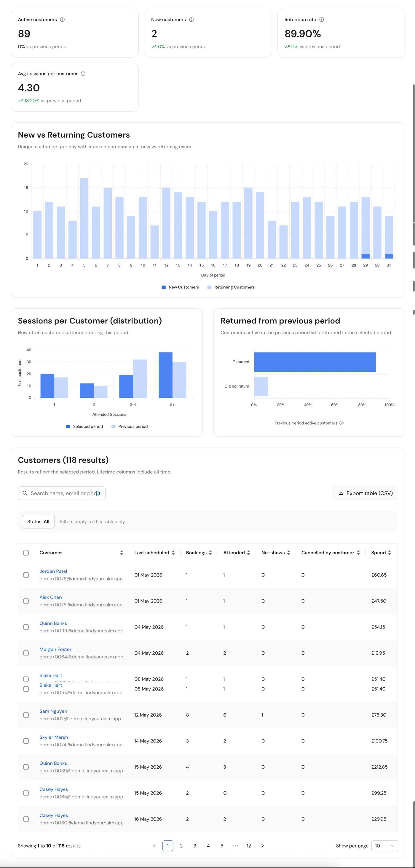Click the download icon in Export button
The height and width of the screenshot is (868, 415).
click(341, 493)
